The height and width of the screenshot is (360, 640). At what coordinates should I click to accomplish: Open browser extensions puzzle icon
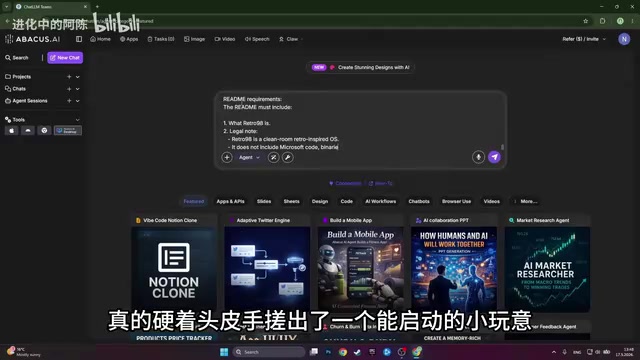point(602,21)
